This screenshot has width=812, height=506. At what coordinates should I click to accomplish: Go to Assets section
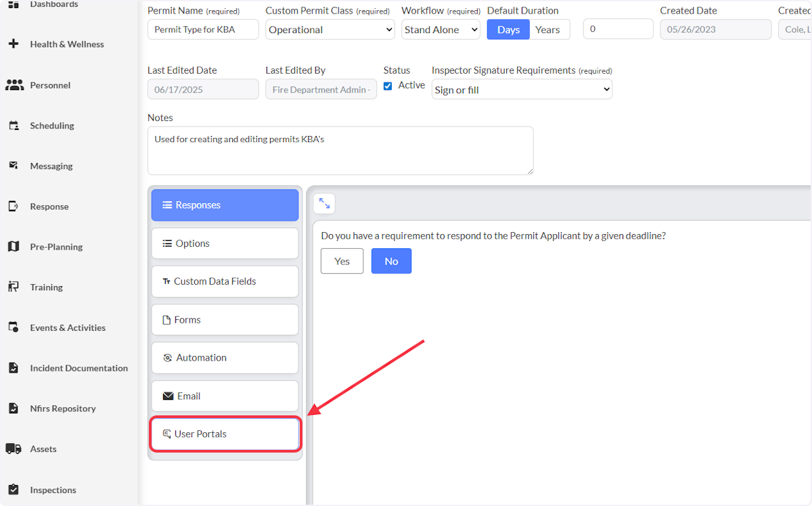(x=43, y=448)
